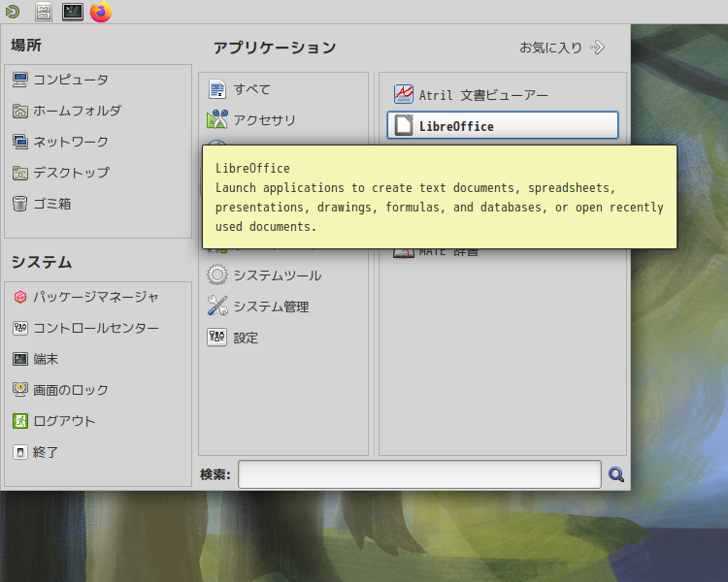This screenshot has height=582, width=728.
Task: Click the 画面のロック lock screen icon
Action: click(20, 390)
